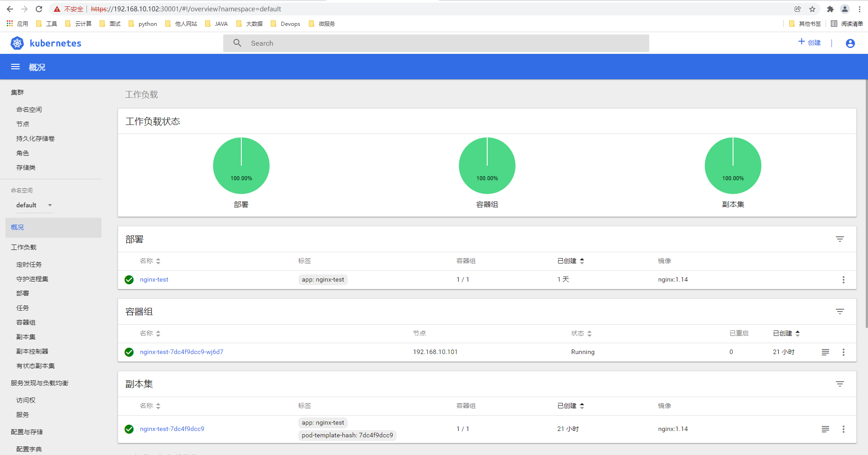Open pod nginx-test-7dc4f9dcc9-wj6d7 link
This screenshot has height=455, width=868.
(x=182, y=352)
